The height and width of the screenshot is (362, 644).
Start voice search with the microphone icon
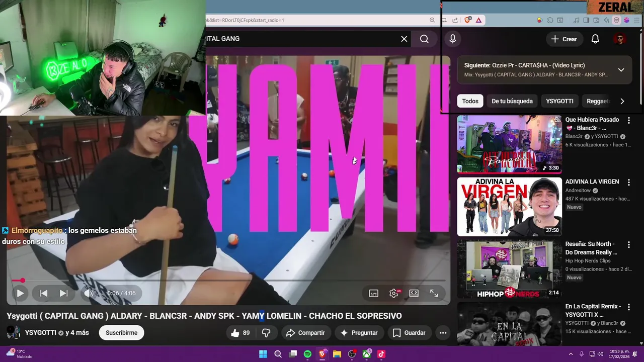click(453, 39)
